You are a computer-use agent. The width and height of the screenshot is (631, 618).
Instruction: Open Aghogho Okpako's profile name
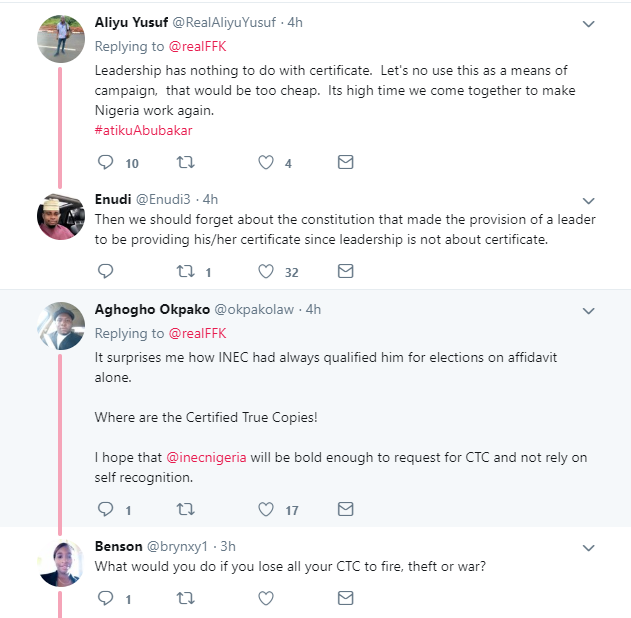[x=144, y=309]
